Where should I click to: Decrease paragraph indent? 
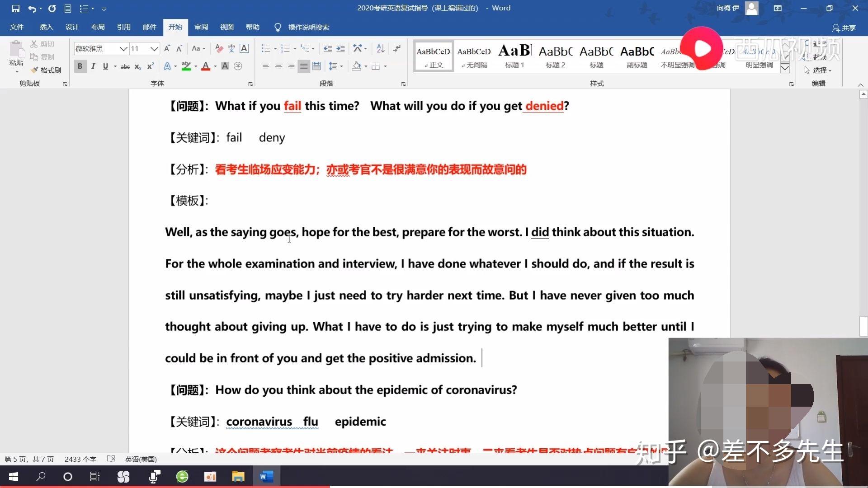click(x=328, y=48)
